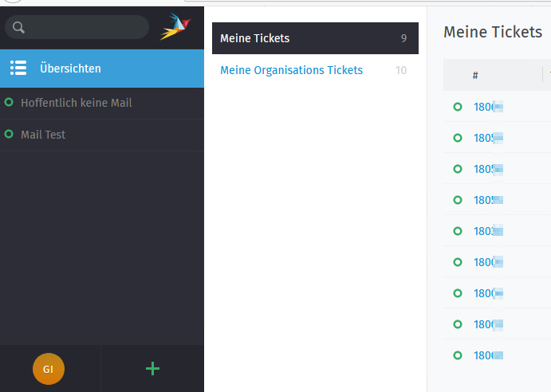Click the green plus to create new

(x=152, y=368)
